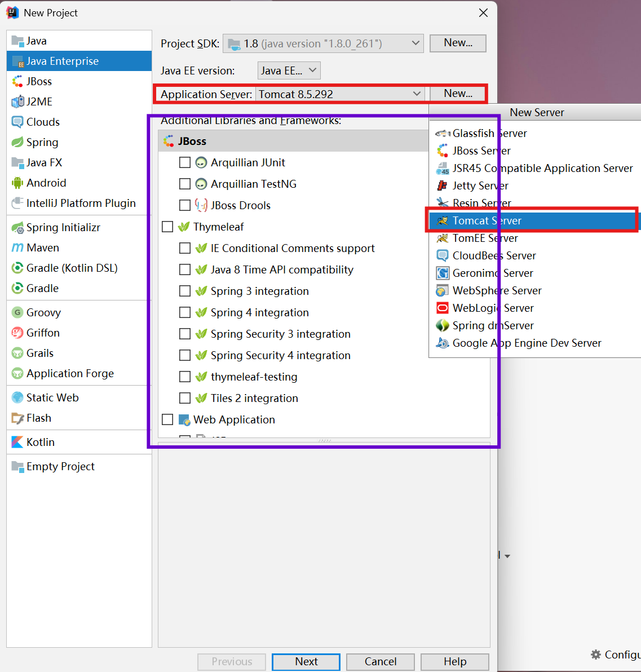Click the Configure gear dropdown behind dialog
Viewport: 641px width, 672px height.
click(615, 655)
